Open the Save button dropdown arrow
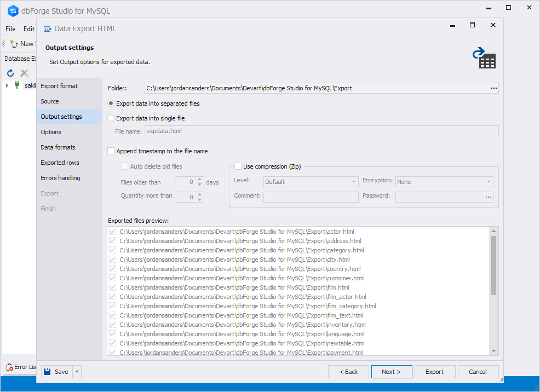 click(77, 372)
